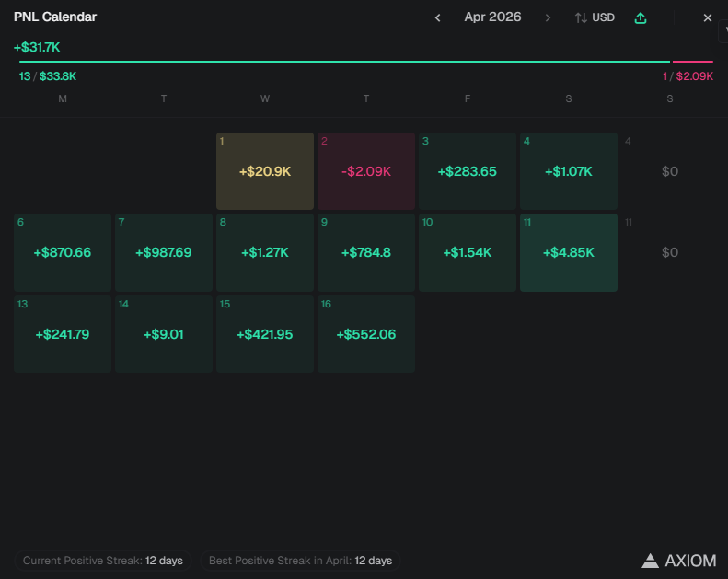
Task: Select April 13 cell showing +$241.79
Action: click(63, 334)
